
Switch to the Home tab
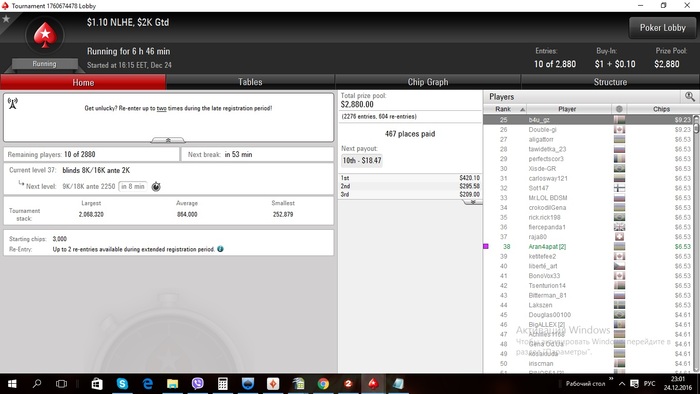83,83
